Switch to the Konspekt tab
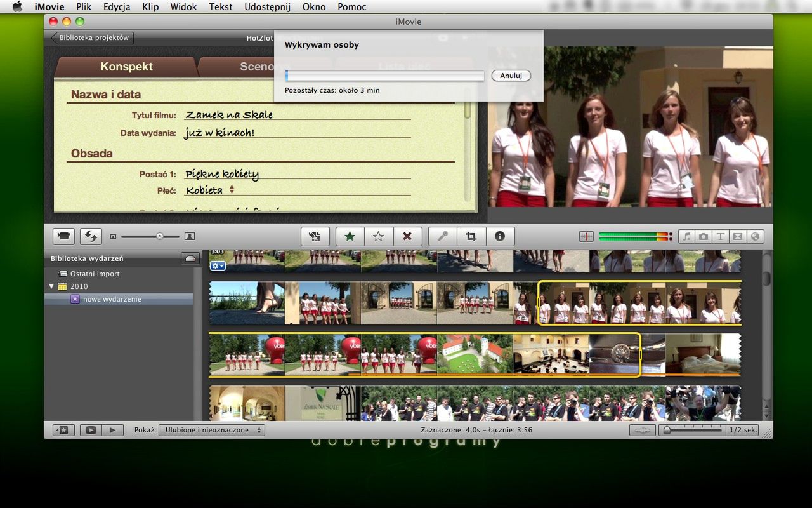 pyautogui.click(x=126, y=67)
